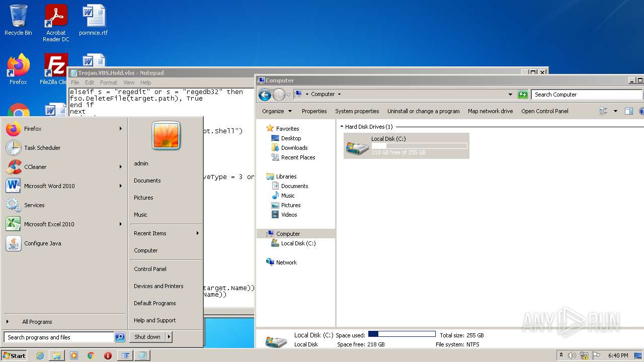Viewport: 644px width, 362px height.
Task: Click Uninstall or change a program
Action: click(424, 111)
